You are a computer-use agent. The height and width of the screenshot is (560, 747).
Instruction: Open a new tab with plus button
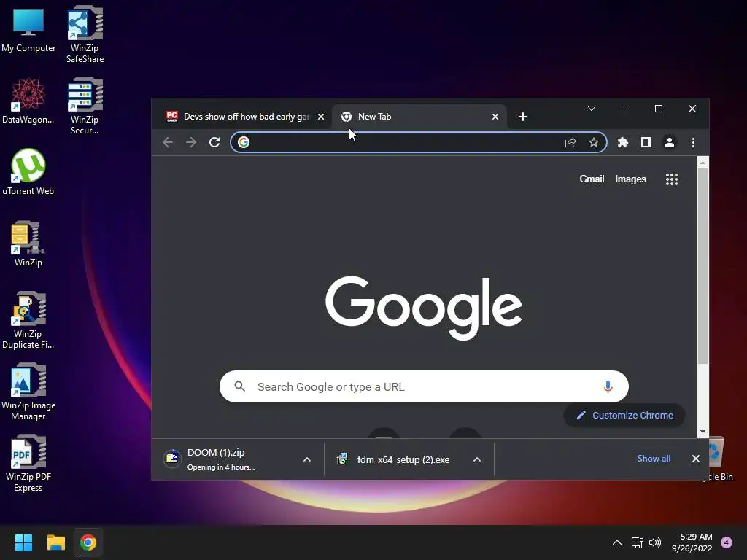522,117
